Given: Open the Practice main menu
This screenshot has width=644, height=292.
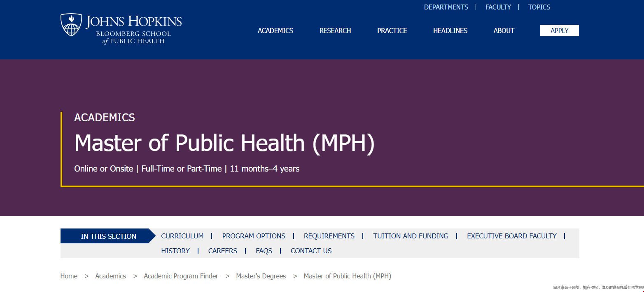Looking at the screenshot, I should coord(392,31).
